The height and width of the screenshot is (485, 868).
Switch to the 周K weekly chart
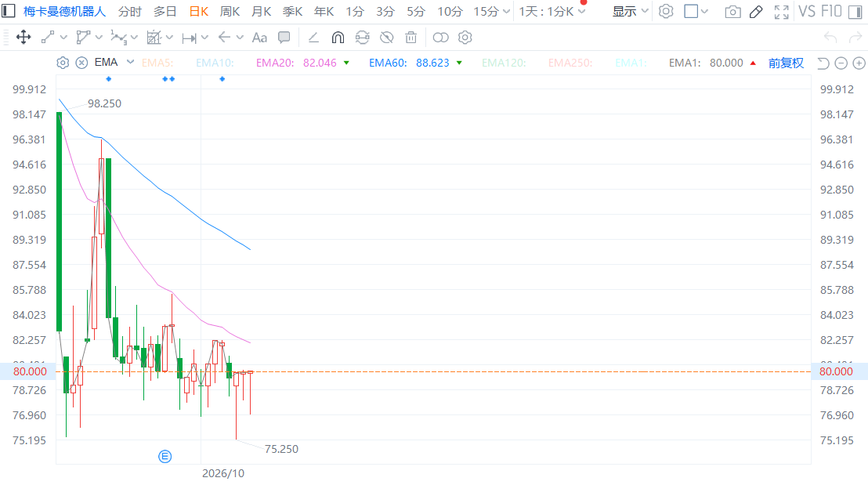point(230,12)
